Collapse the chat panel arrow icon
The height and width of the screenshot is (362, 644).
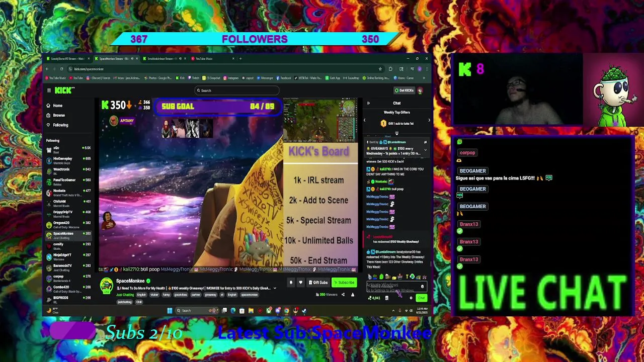tap(368, 103)
